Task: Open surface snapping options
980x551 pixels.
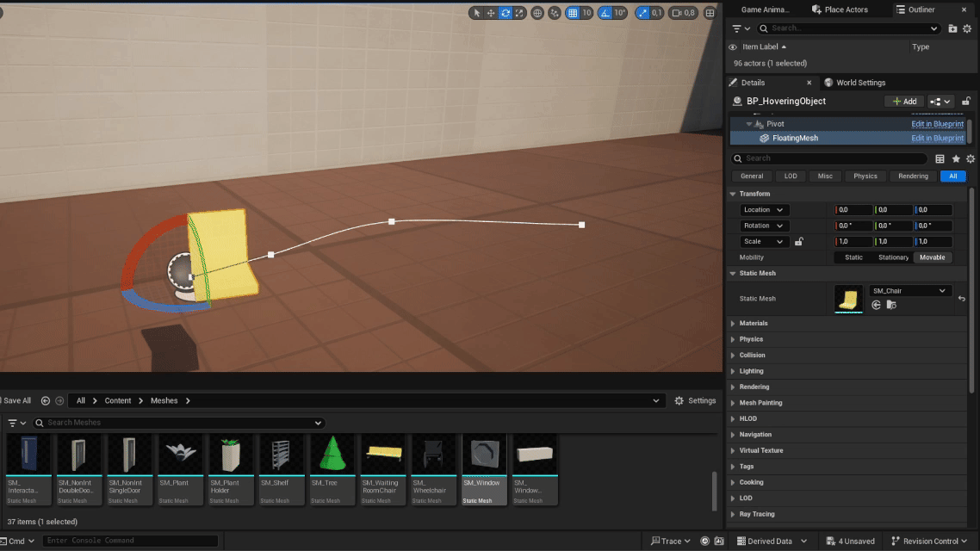Action: tap(555, 13)
